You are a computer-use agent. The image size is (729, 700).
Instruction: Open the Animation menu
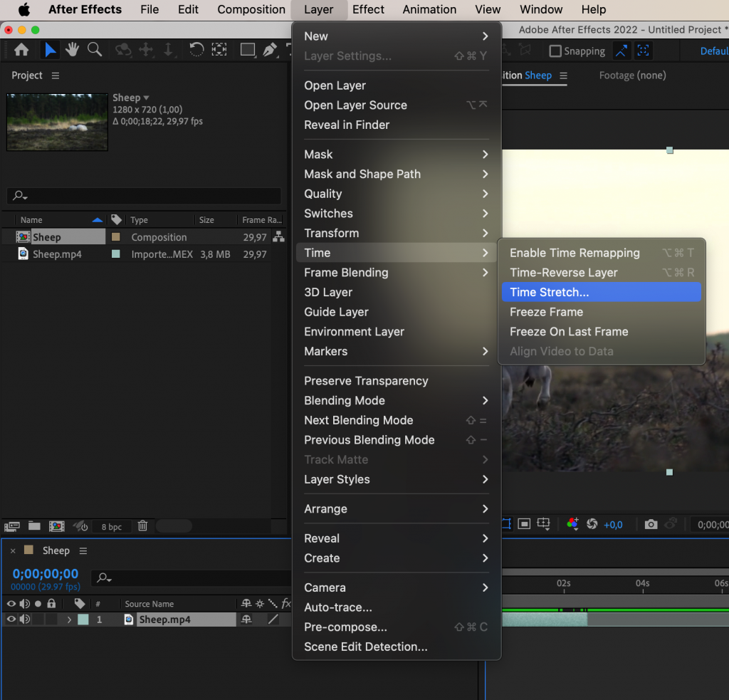tap(429, 9)
